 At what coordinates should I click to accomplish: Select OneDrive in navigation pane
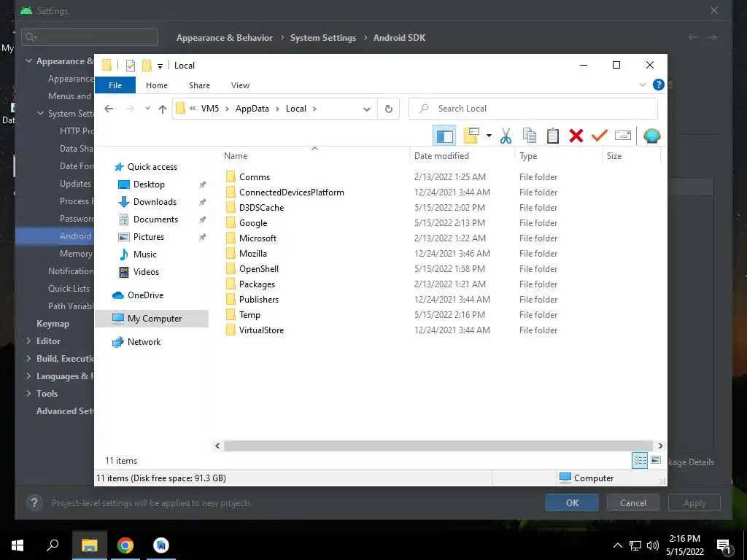[145, 295]
